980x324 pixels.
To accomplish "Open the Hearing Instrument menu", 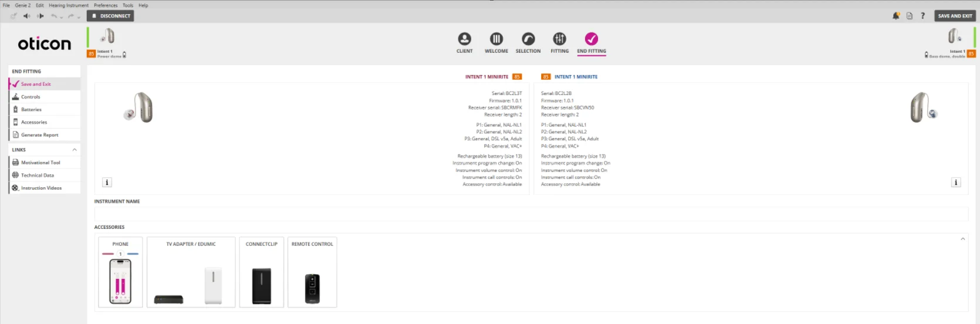I will [69, 5].
